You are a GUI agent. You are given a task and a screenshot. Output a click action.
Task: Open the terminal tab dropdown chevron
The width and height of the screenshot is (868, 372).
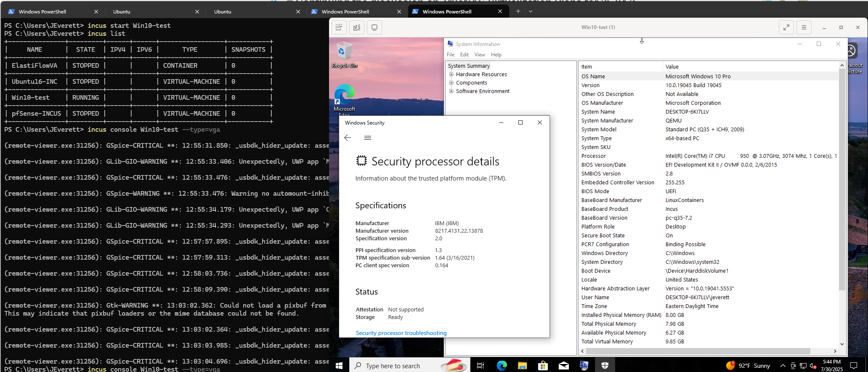(x=531, y=11)
